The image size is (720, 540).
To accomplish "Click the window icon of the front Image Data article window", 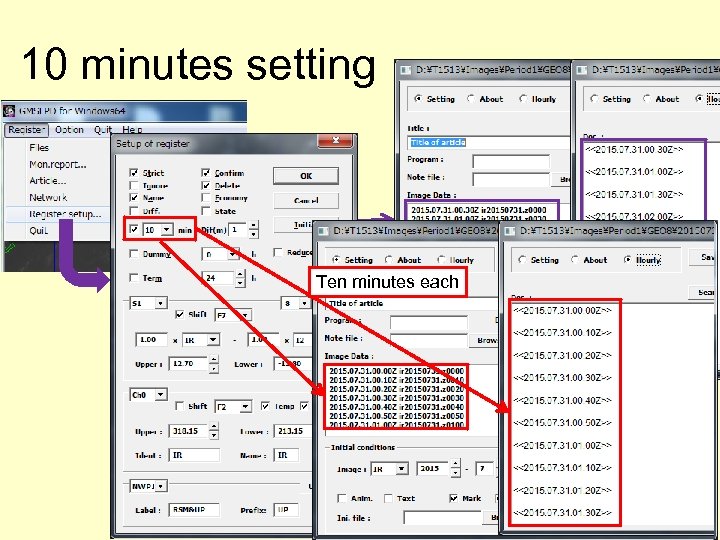I will coord(323,230).
